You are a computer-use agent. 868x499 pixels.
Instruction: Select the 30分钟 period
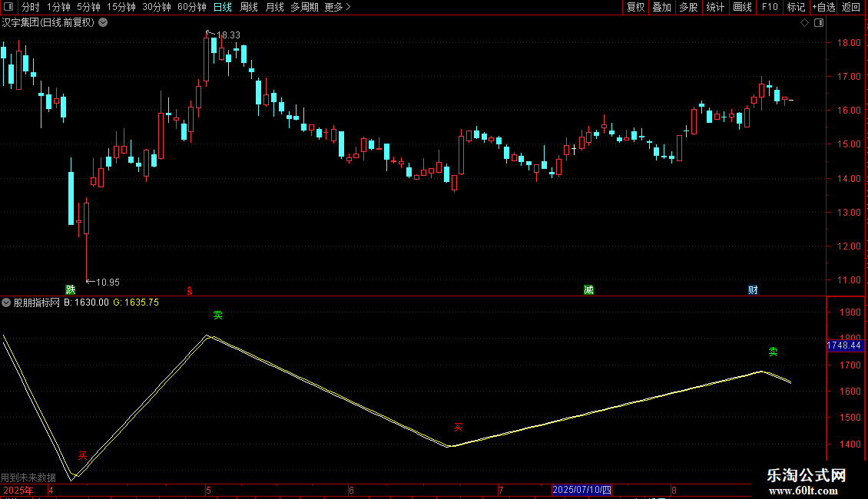(156, 7)
